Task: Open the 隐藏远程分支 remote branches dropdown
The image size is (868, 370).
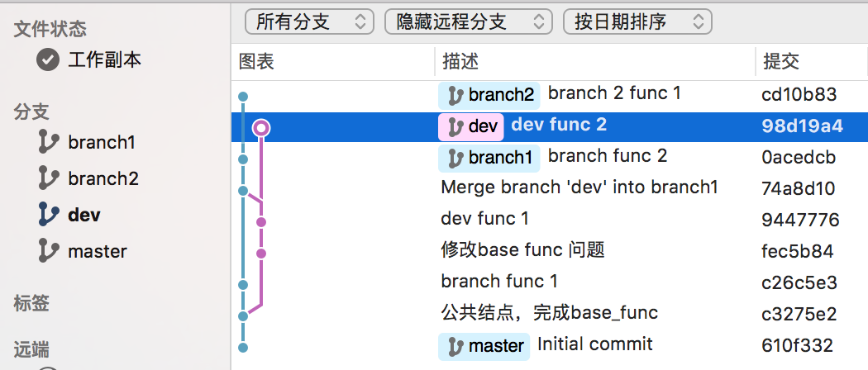Action: [468, 21]
